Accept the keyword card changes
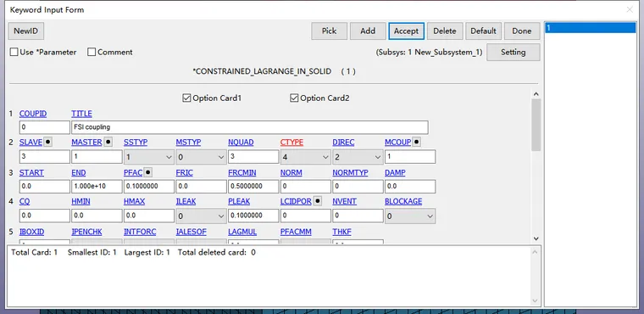The height and width of the screenshot is (314, 644). (x=406, y=31)
